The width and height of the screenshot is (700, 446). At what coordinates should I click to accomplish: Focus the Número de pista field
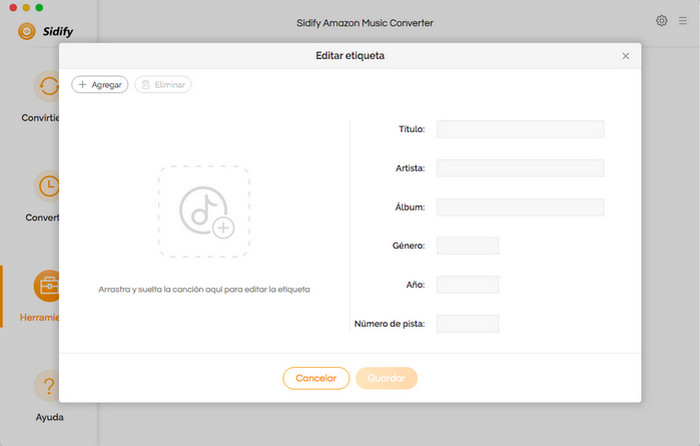point(467,324)
